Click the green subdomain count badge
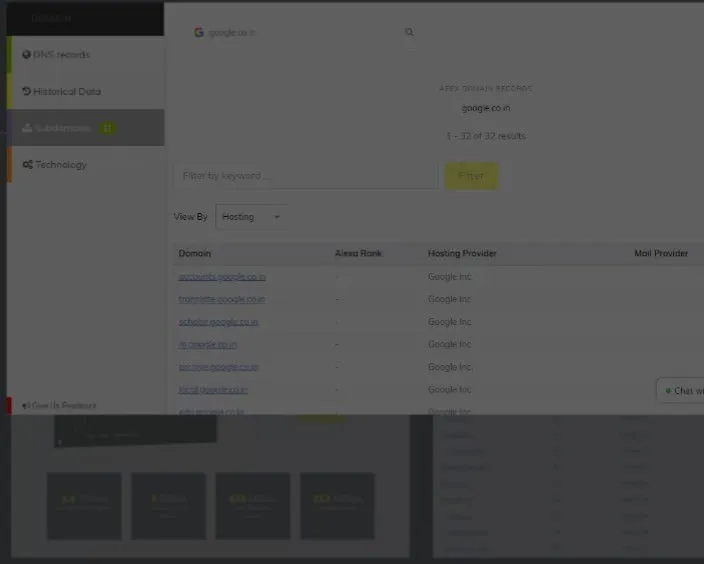 point(107,128)
